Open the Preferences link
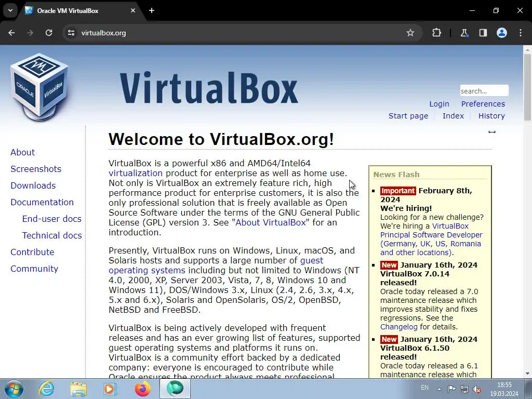 point(483,104)
